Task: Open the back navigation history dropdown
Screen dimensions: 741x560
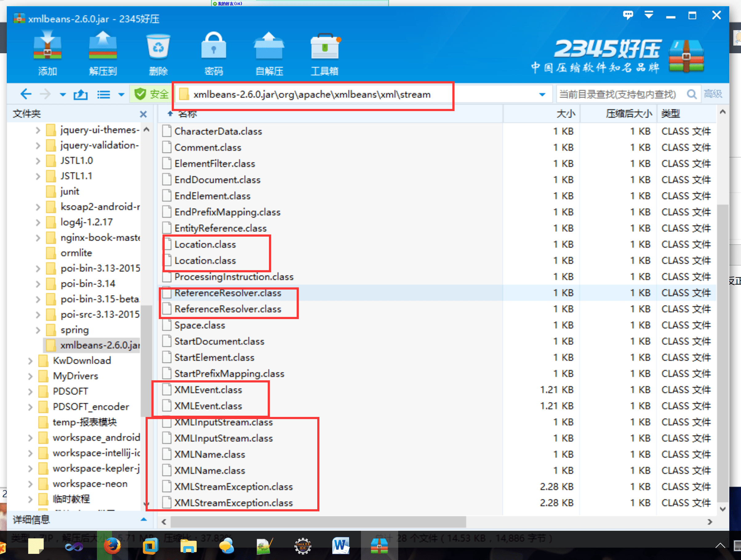Action: click(62, 94)
